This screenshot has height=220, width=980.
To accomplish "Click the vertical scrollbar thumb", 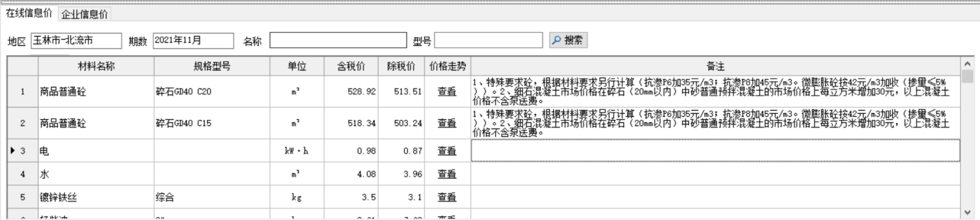I will tap(967, 76).
